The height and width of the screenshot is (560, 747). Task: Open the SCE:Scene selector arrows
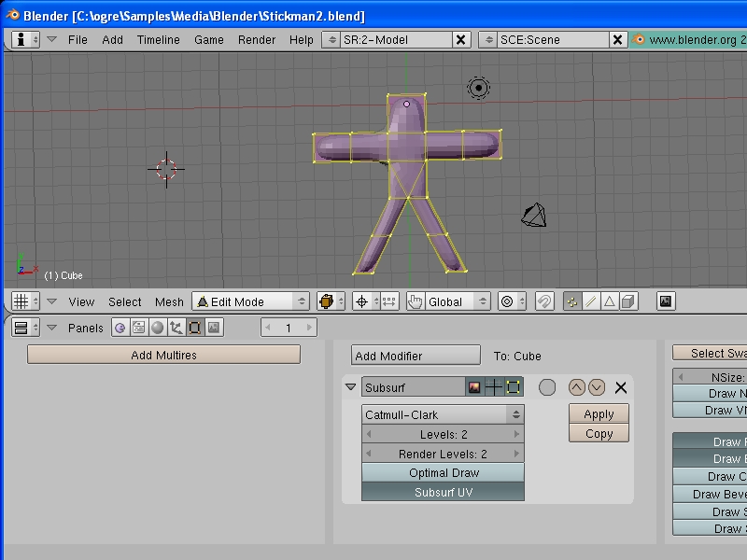(x=488, y=39)
